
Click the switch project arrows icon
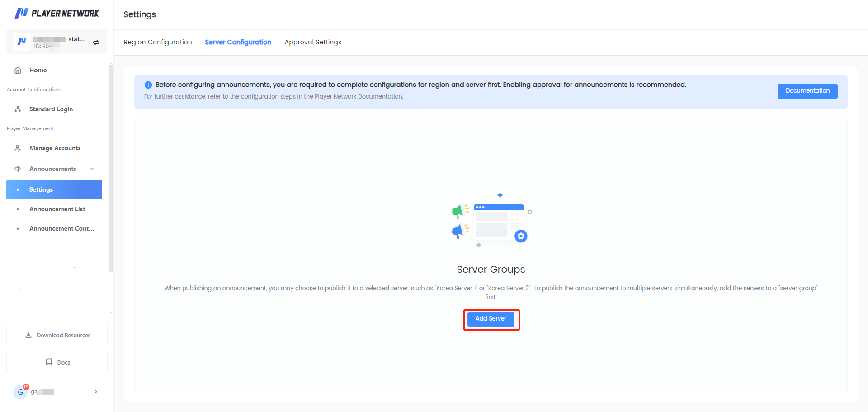[96, 43]
